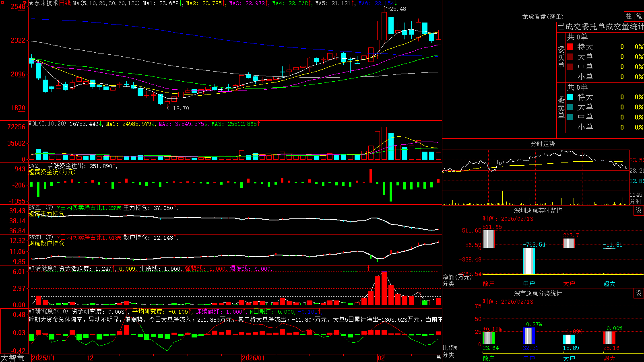This screenshot has width=644, height=362.
Task: Click AI研究度2(10) indicator title
Action: tap(49, 311)
